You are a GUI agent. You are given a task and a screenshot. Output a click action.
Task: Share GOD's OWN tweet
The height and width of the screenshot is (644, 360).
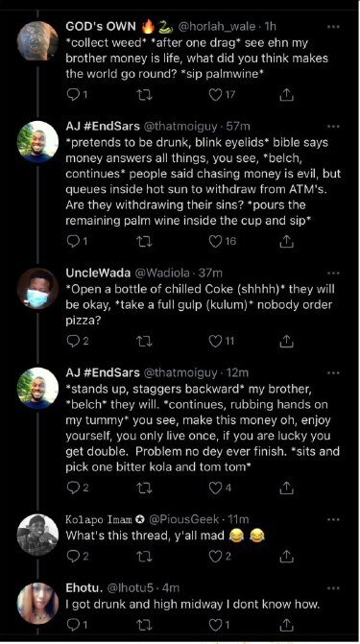click(x=286, y=94)
